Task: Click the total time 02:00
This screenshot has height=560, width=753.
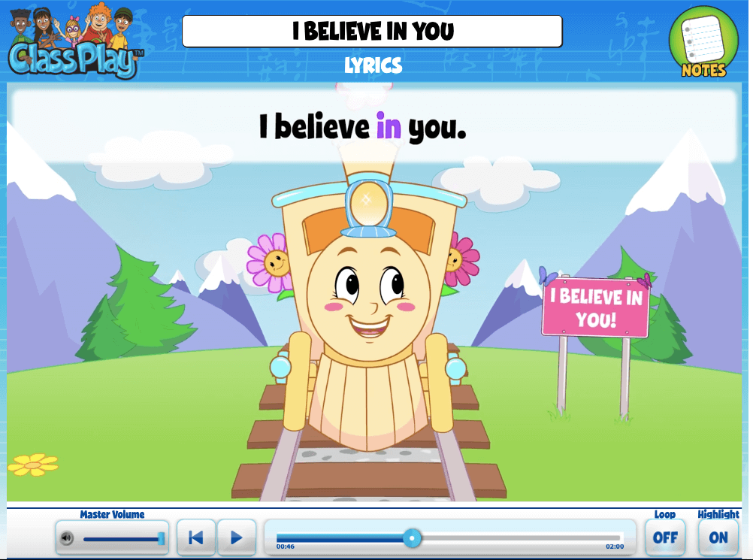Action: coord(615,546)
